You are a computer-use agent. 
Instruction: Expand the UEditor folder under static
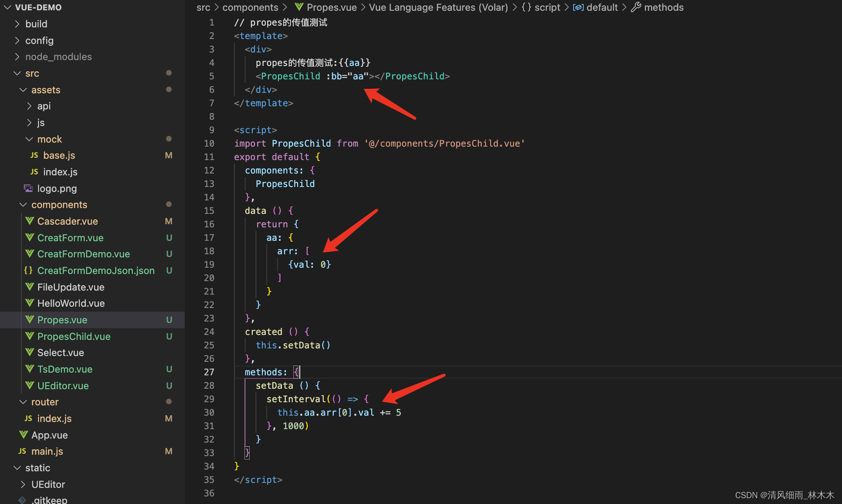pos(23,484)
